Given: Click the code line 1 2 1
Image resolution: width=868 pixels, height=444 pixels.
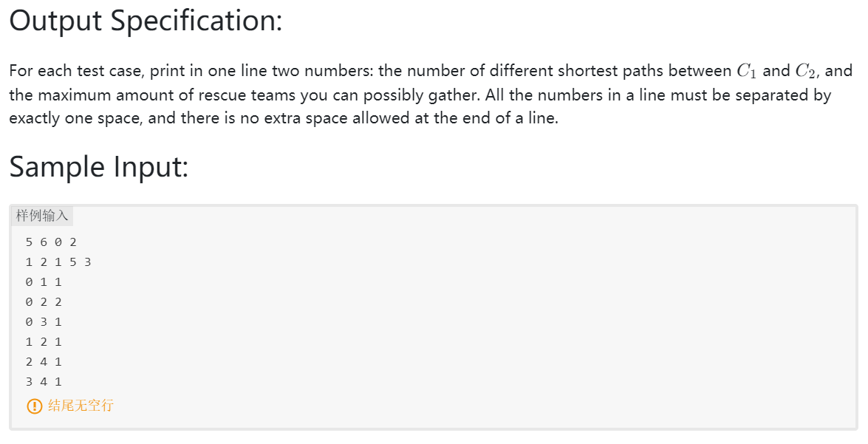Looking at the screenshot, I should (44, 341).
